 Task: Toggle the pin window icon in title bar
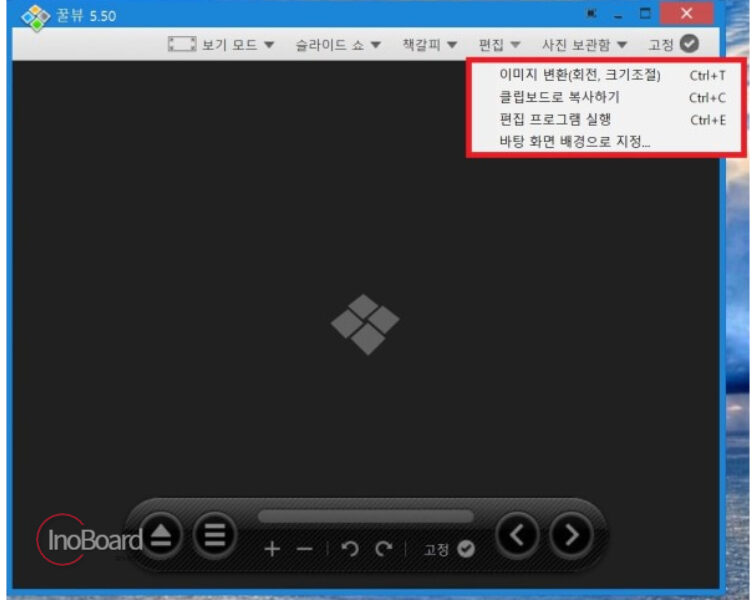592,14
